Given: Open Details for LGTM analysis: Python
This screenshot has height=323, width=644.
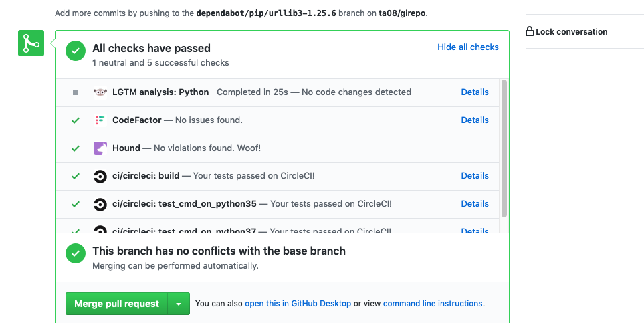Looking at the screenshot, I should point(475,92).
